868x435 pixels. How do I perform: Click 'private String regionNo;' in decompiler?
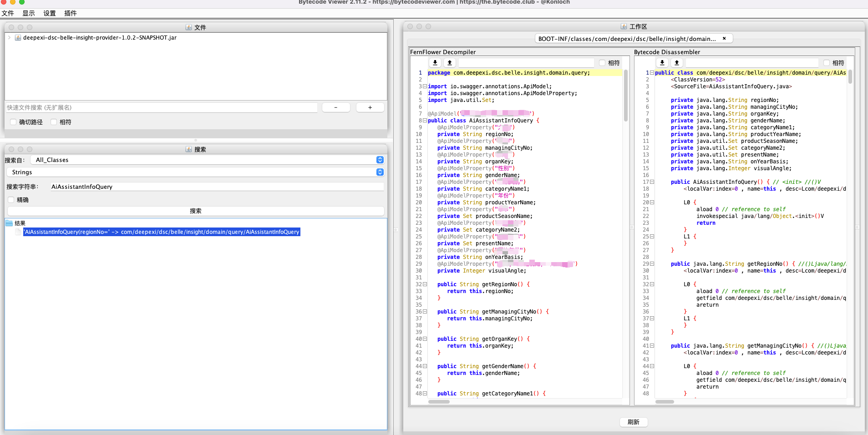pos(475,134)
